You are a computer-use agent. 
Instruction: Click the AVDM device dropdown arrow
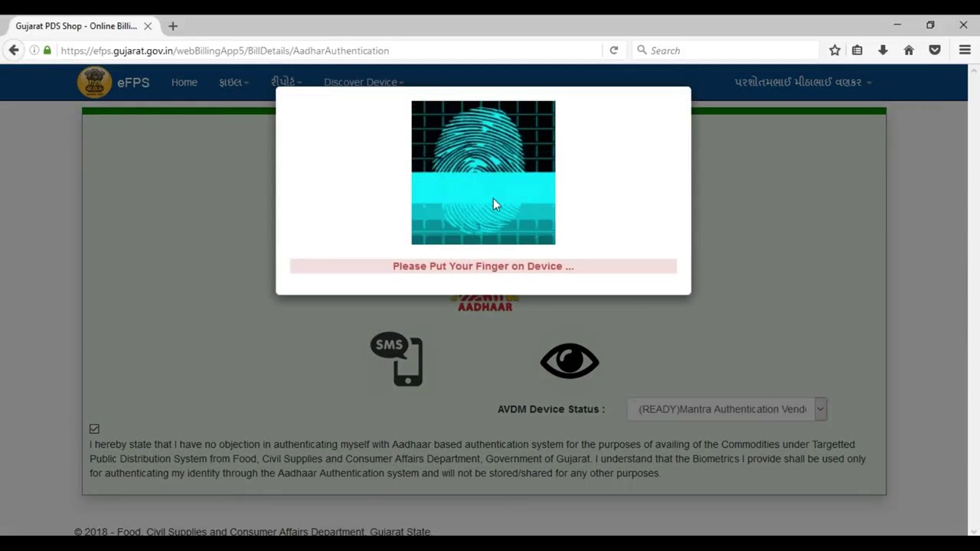820,409
